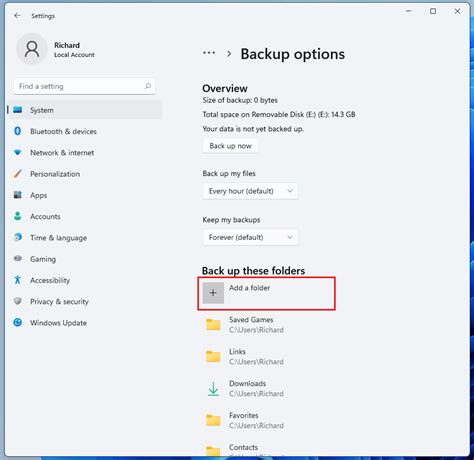Click the search magnifier icon
474x460 pixels.
click(x=148, y=86)
